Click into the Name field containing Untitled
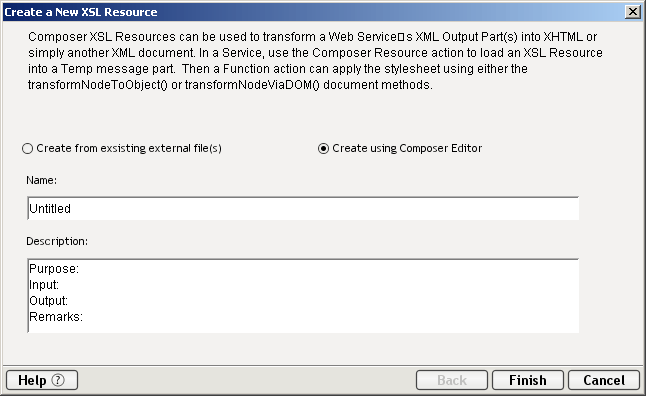 [303, 209]
